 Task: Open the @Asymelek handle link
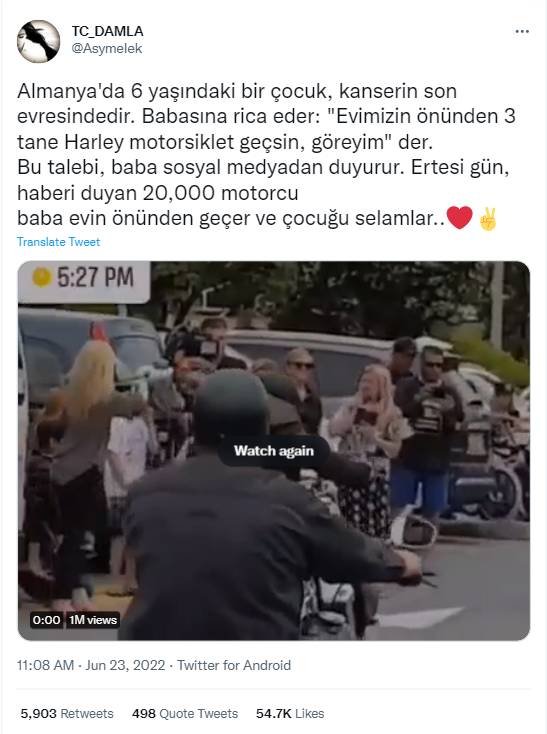click(x=107, y=48)
